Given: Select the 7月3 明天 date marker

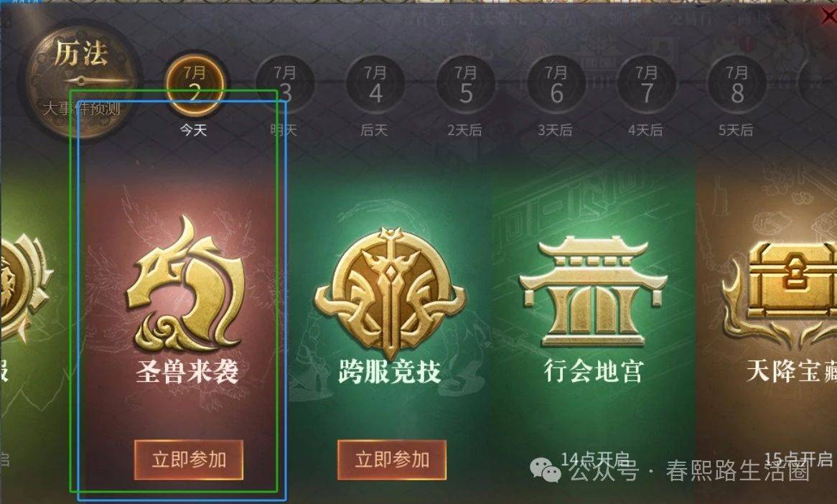Looking at the screenshot, I should (x=285, y=85).
